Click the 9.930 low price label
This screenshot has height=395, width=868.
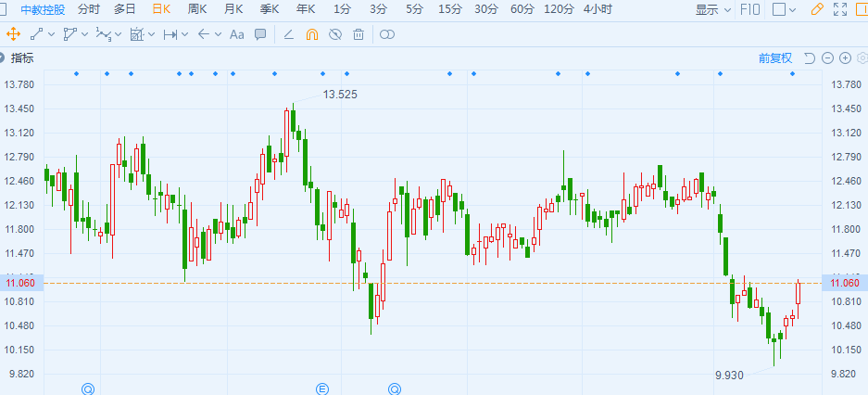pos(729,375)
